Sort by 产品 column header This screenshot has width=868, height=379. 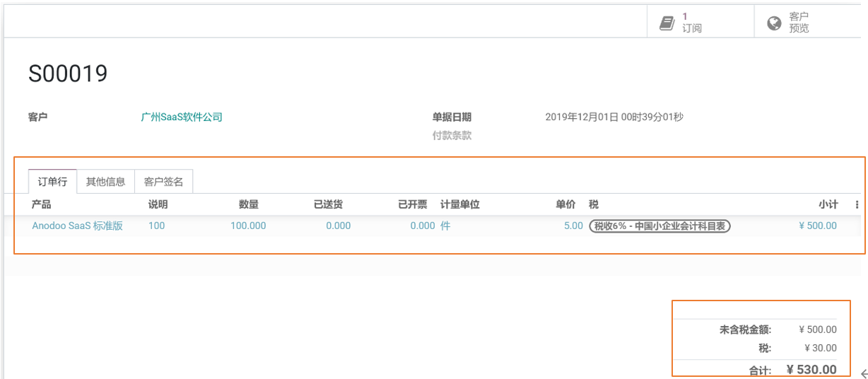point(42,204)
